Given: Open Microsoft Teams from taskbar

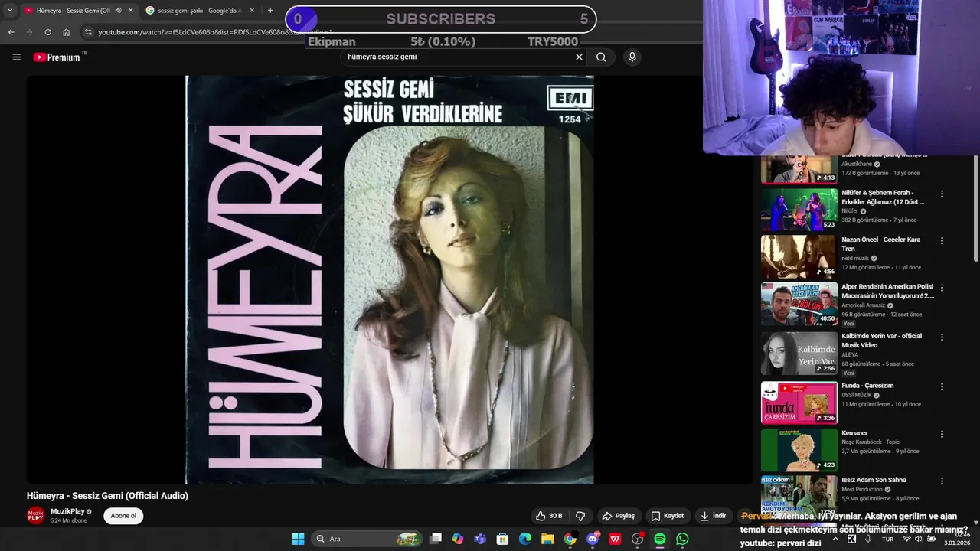Looking at the screenshot, I should coord(480,539).
